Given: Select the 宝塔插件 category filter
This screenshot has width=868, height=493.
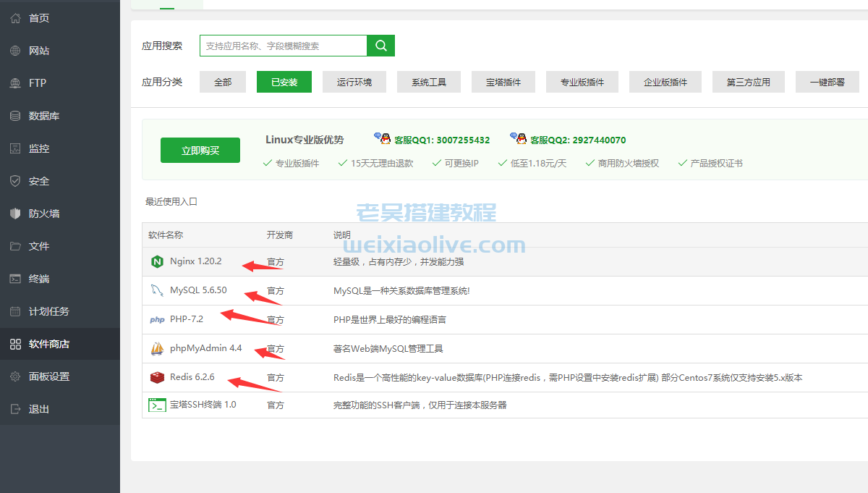Looking at the screenshot, I should point(503,82).
